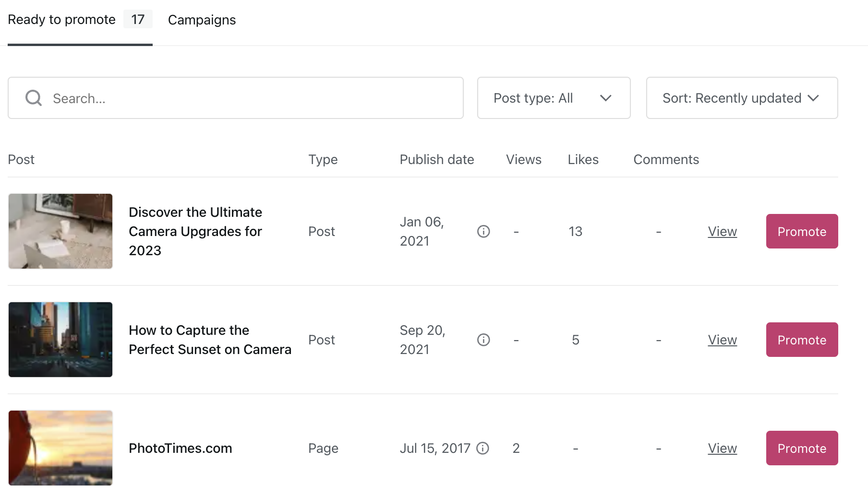
Task: View the PhotoTimes.com page
Action: point(722,448)
